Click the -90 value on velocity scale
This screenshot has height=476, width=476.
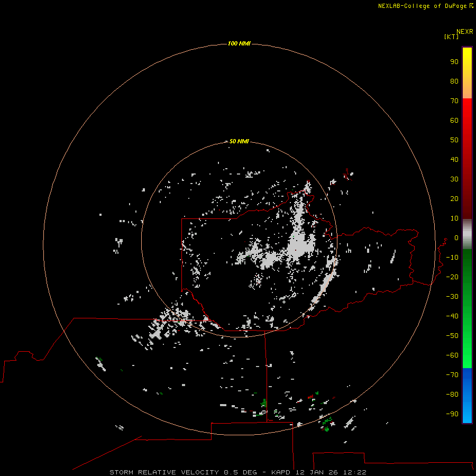pos(452,414)
